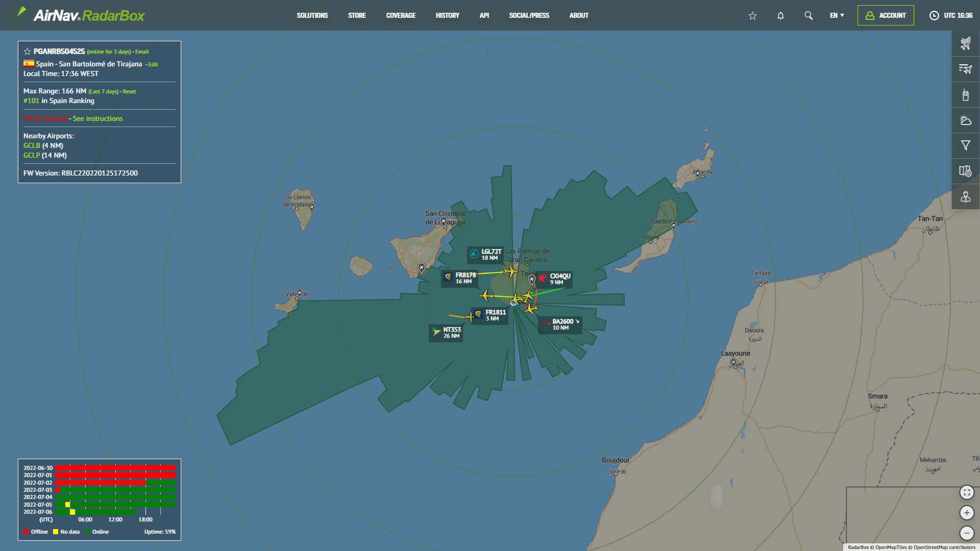Open the API menu item
Image resolution: width=980 pixels, height=551 pixels.
point(484,16)
